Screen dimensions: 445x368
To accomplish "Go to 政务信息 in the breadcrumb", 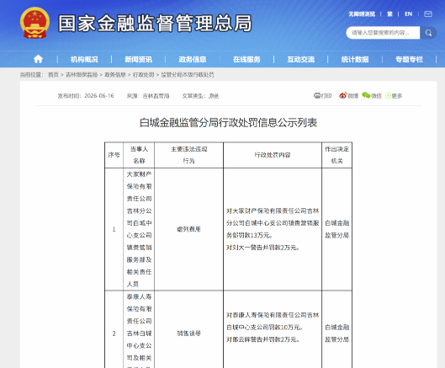I will pos(115,75).
